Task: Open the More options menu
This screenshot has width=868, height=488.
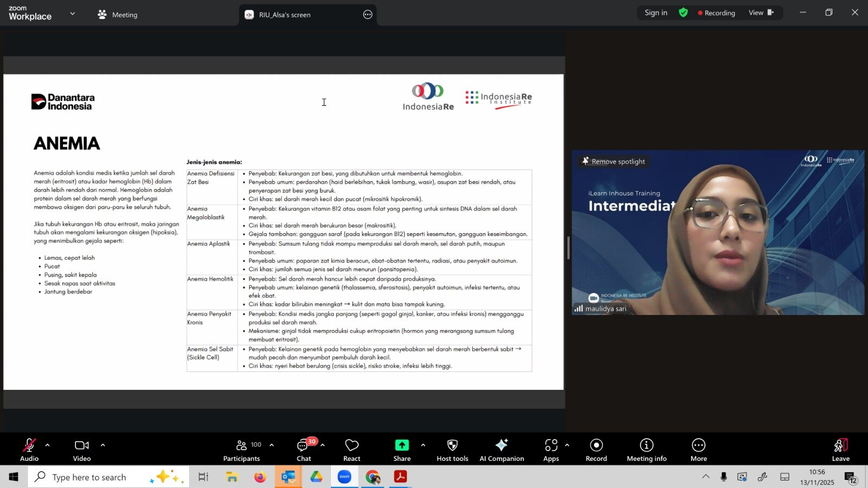Action: tap(699, 450)
